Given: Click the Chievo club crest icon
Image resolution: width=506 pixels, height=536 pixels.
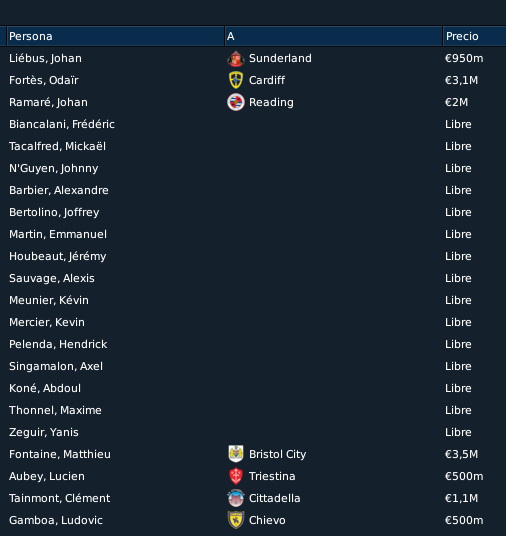Looking at the screenshot, I should [x=236, y=520].
